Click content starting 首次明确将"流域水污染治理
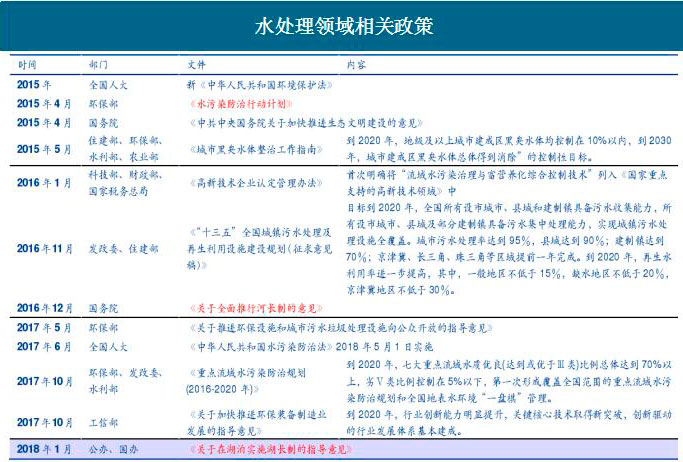This screenshot has height=462, width=683. pos(507,183)
